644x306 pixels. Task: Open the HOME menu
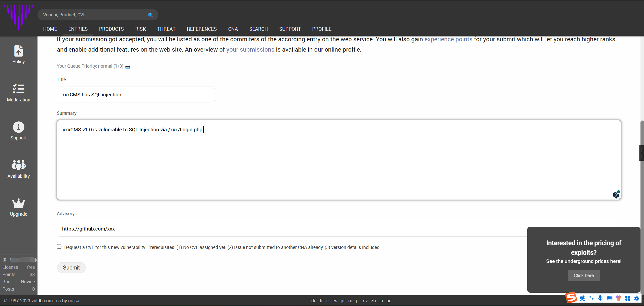pyautogui.click(x=50, y=29)
